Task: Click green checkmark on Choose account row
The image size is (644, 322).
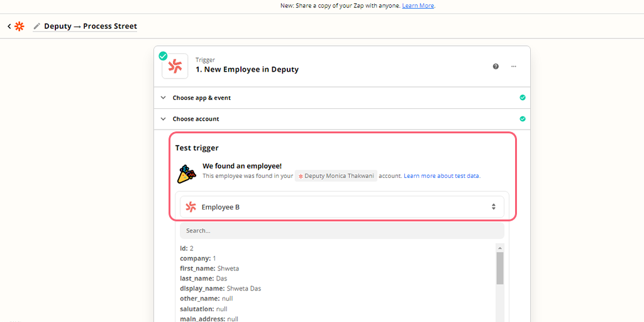Action: [x=523, y=118]
